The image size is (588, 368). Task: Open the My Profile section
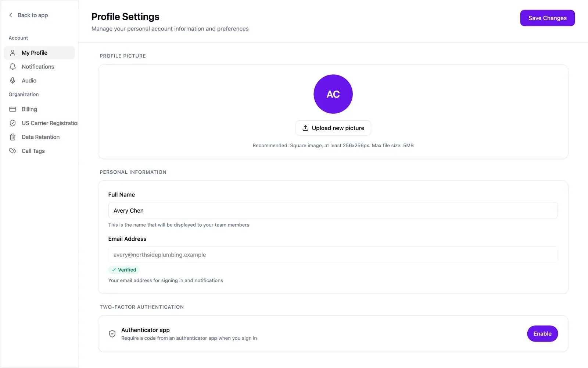pos(39,53)
